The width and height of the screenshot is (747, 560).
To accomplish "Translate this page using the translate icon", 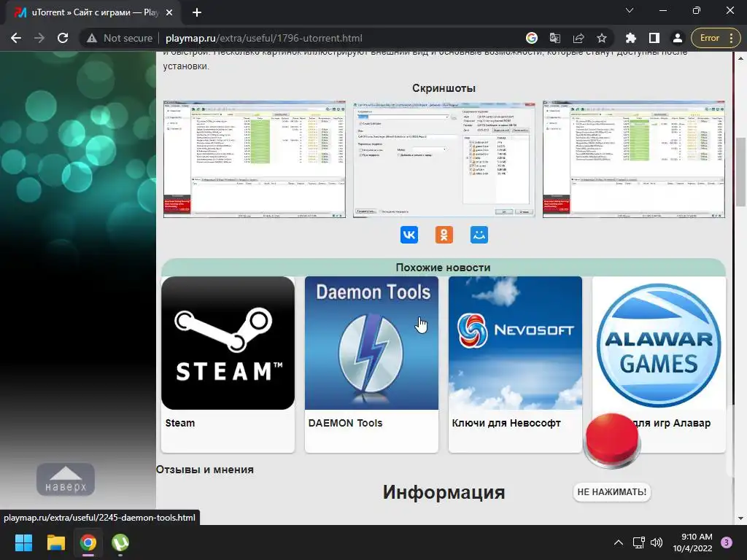I will click(555, 38).
